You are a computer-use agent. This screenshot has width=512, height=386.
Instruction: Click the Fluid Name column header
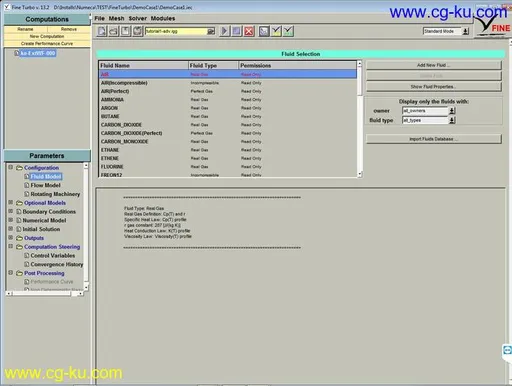coord(144,66)
